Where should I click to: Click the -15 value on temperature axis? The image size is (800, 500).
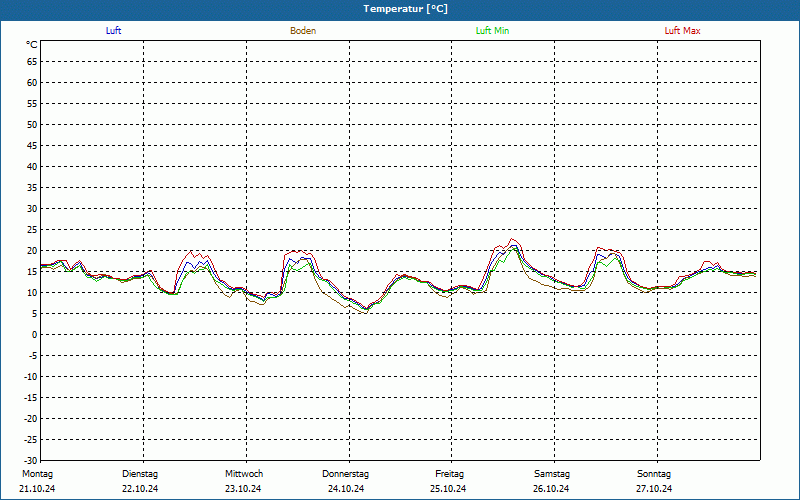point(31,397)
